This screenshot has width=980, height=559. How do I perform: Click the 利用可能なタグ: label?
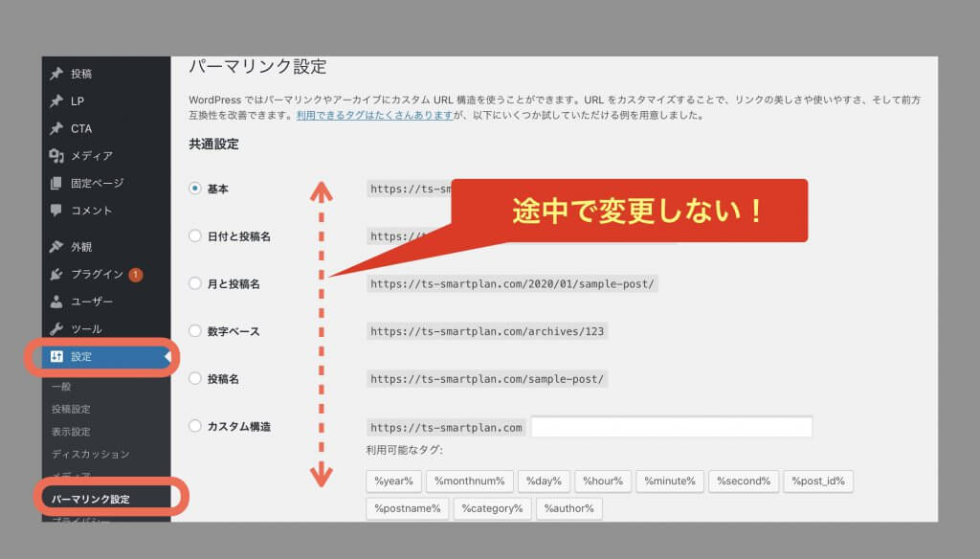(405, 450)
